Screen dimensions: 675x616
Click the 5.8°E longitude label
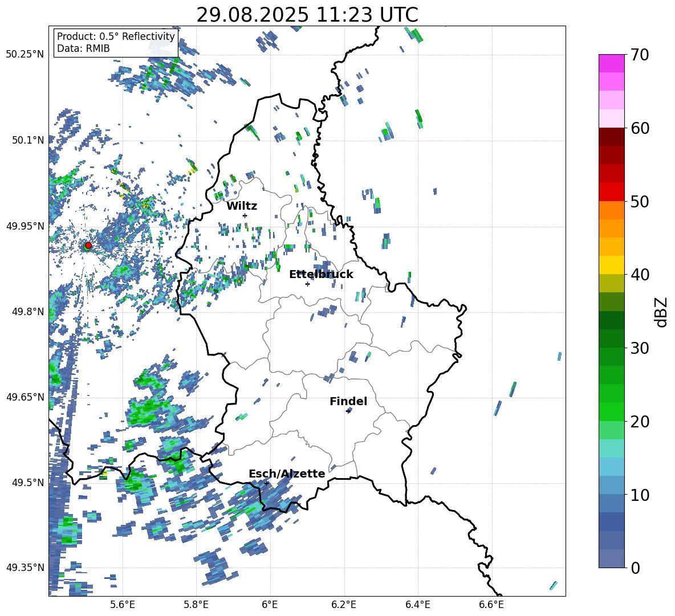tap(196, 605)
